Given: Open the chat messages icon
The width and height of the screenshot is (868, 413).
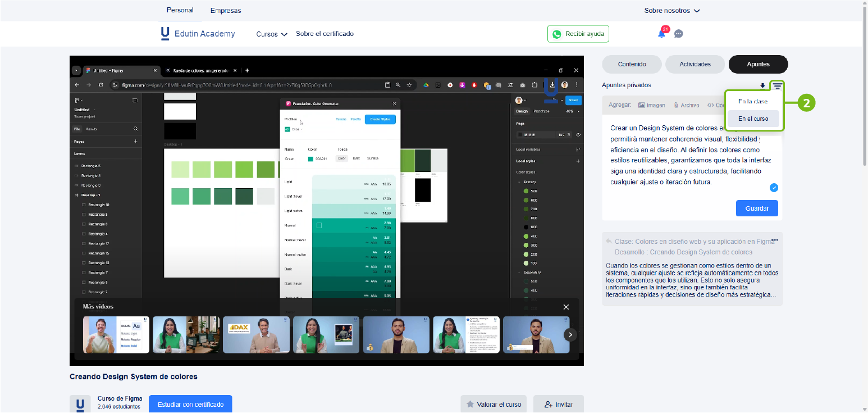Looking at the screenshot, I should click(x=678, y=34).
